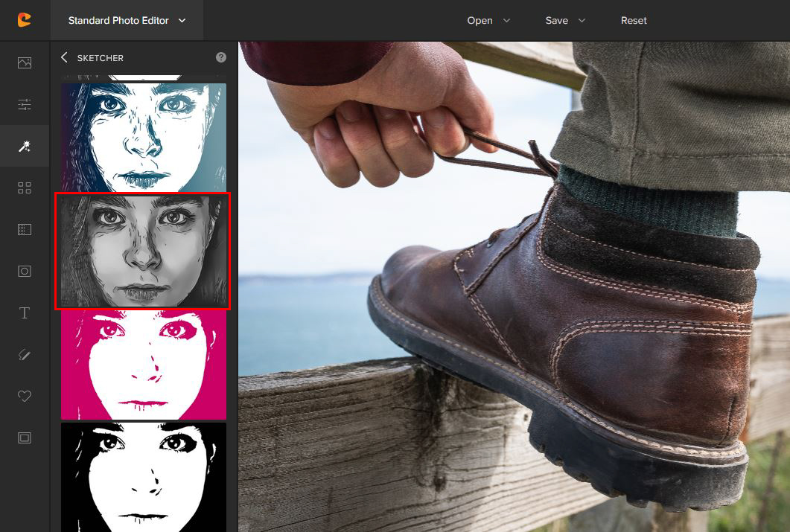
Task: Select the Text tool icon
Action: tap(25, 313)
